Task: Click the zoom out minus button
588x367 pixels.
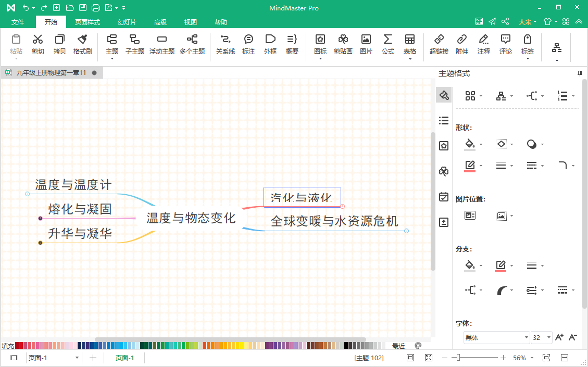Action: pyautogui.click(x=445, y=358)
